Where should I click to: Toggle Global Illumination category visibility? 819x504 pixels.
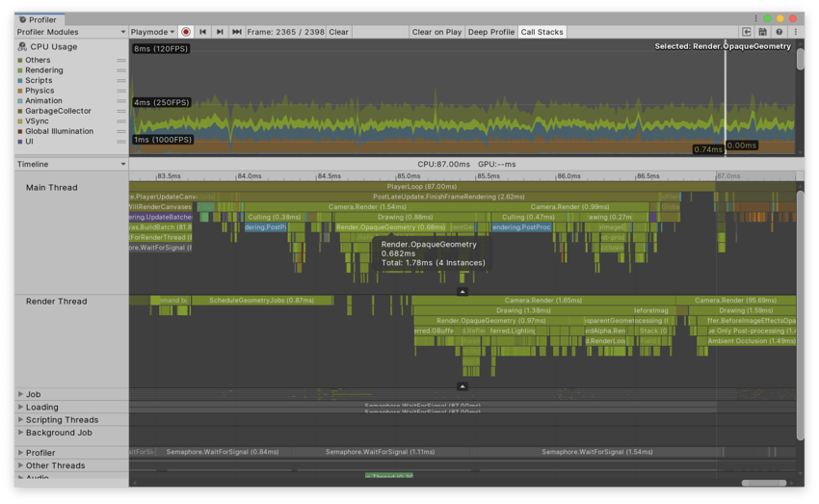point(20,132)
